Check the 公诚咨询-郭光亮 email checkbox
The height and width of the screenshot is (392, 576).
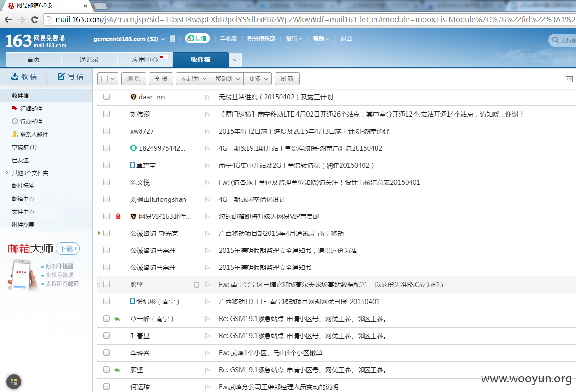click(x=106, y=233)
